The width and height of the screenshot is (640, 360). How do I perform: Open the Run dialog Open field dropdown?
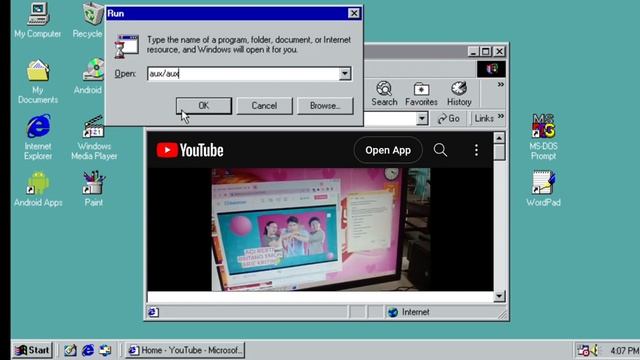point(345,73)
